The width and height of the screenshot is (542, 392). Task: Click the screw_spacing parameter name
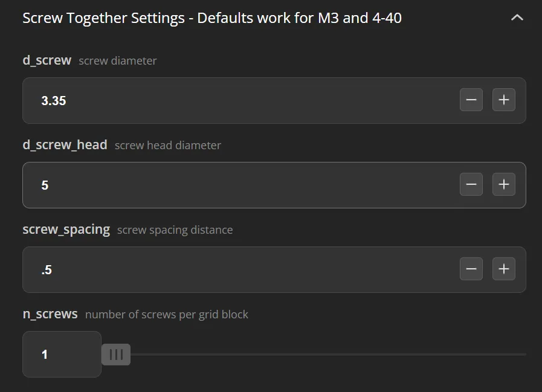tap(66, 230)
